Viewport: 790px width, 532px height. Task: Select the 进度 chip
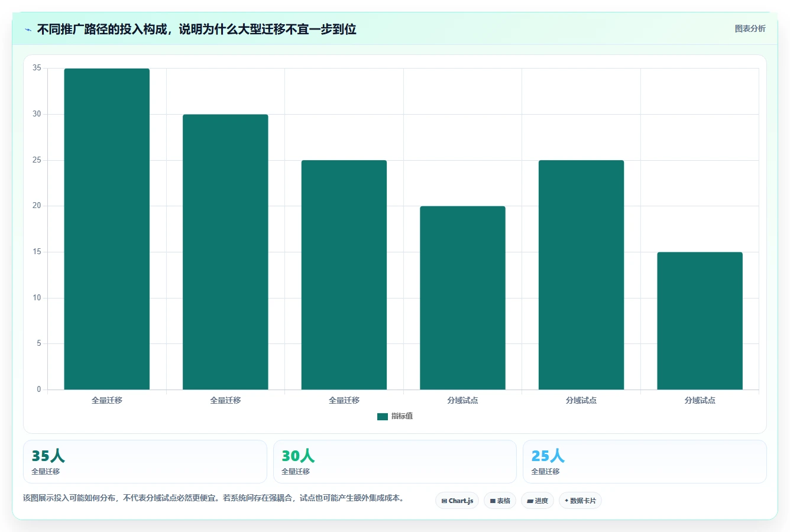pos(538,501)
